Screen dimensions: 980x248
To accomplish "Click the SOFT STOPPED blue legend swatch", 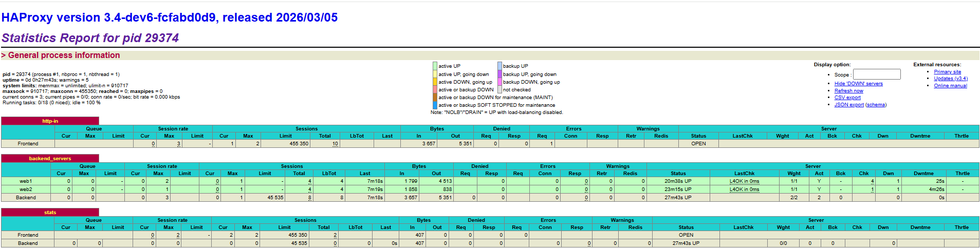I will (435, 105).
